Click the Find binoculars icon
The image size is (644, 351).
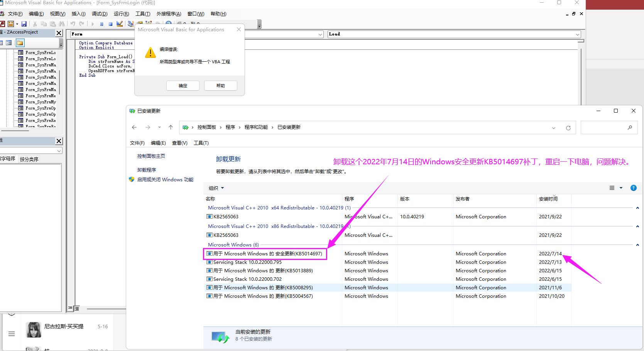click(x=61, y=24)
